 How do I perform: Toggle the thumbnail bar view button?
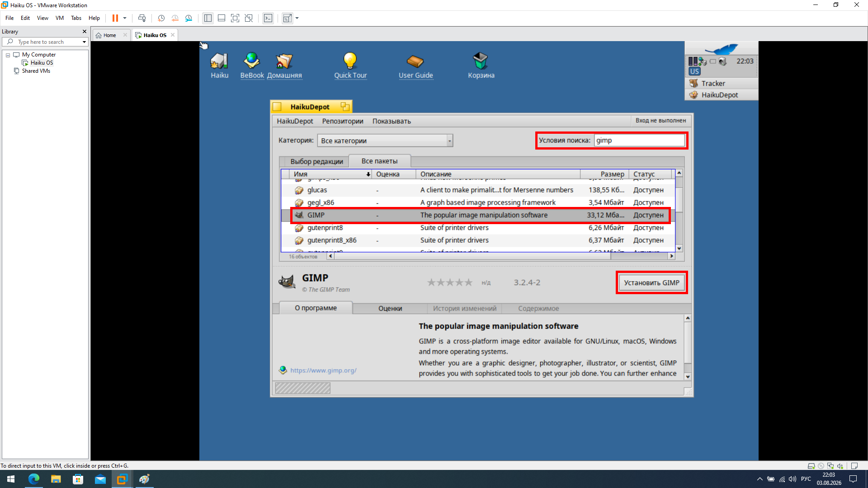click(222, 18)
